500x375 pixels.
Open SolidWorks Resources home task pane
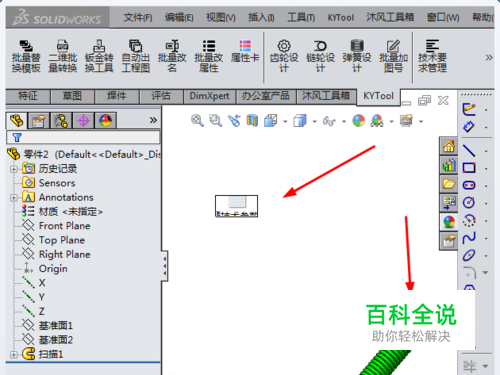(448, 146)
